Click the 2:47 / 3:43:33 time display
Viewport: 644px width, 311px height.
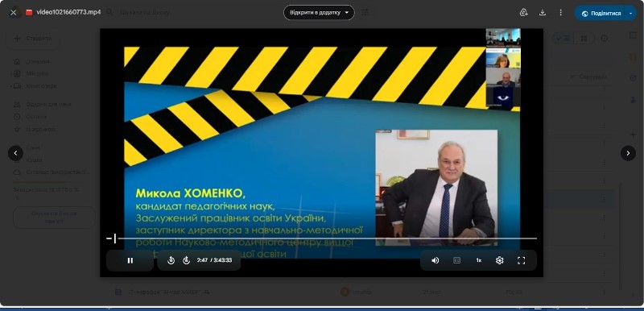[x=214, y=260]
